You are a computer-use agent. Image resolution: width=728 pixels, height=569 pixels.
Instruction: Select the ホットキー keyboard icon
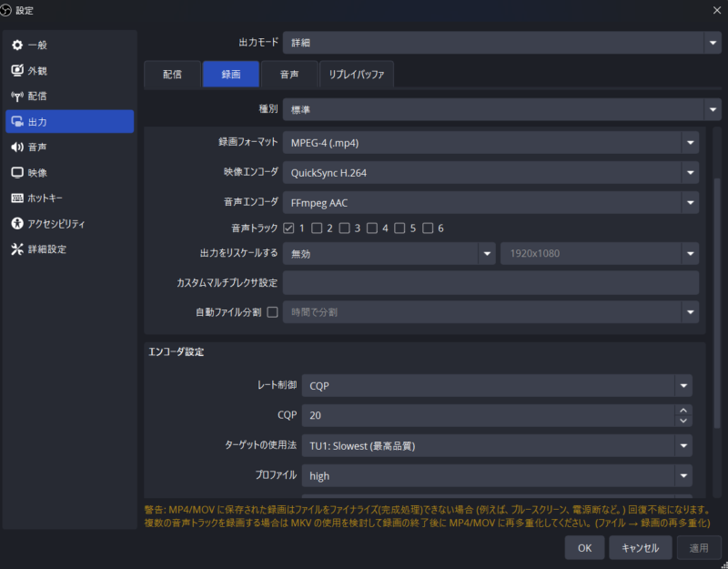[x=17, y=198]
